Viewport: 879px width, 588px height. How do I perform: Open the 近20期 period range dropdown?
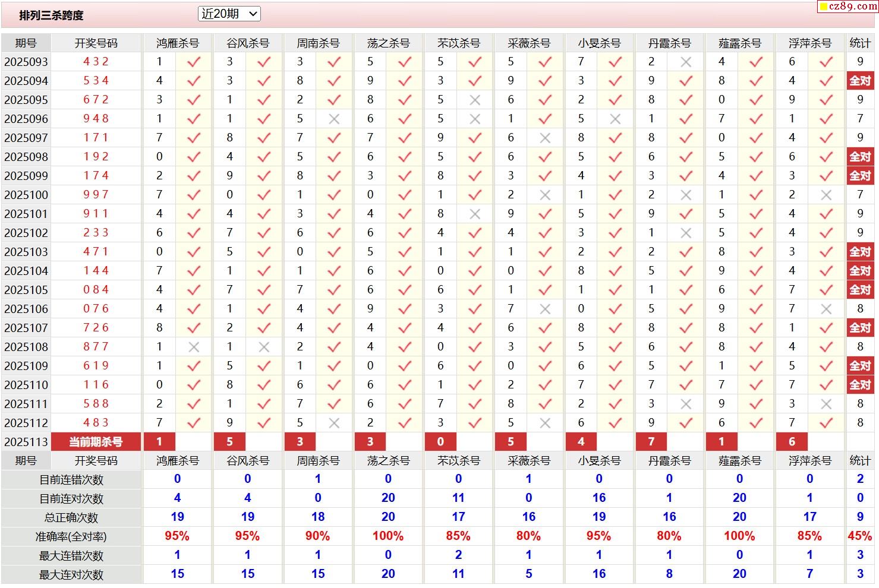click(x=229, y=14)
